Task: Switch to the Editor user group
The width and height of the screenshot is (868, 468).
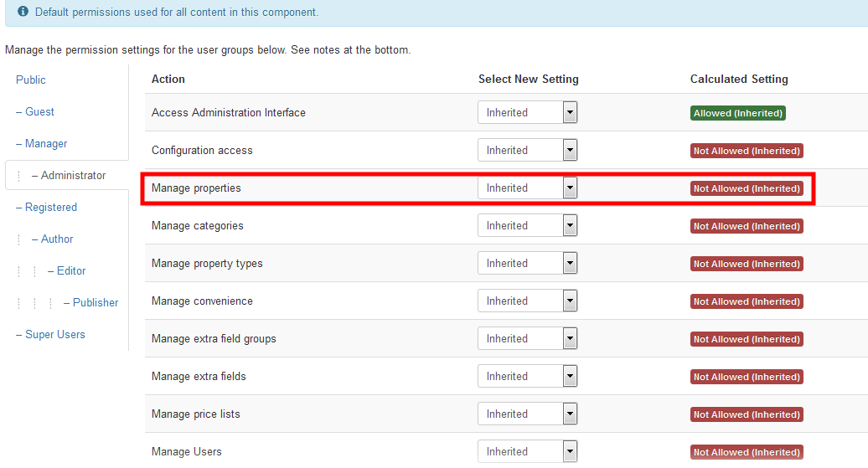Action: click(x=66, y=271)
